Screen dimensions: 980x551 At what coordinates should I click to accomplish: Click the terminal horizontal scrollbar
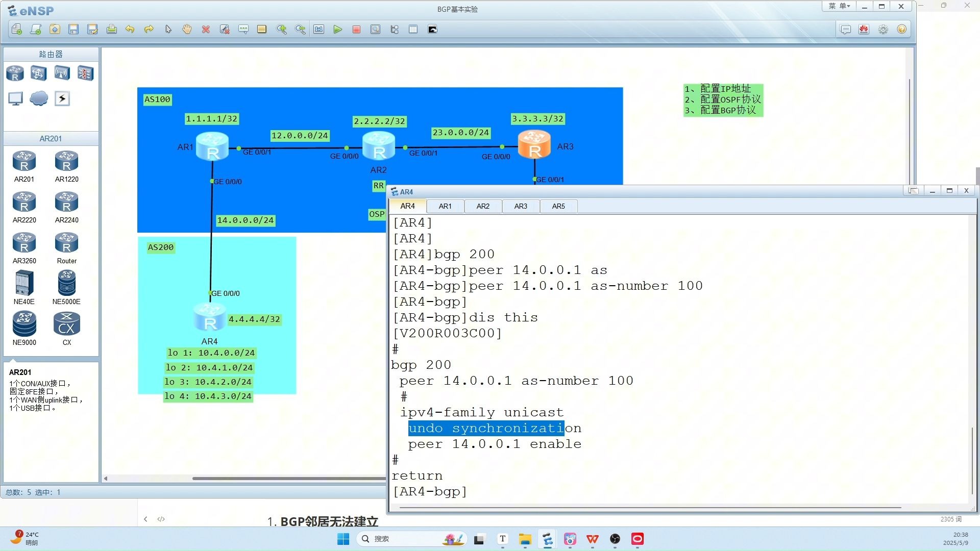click(650, 508)
